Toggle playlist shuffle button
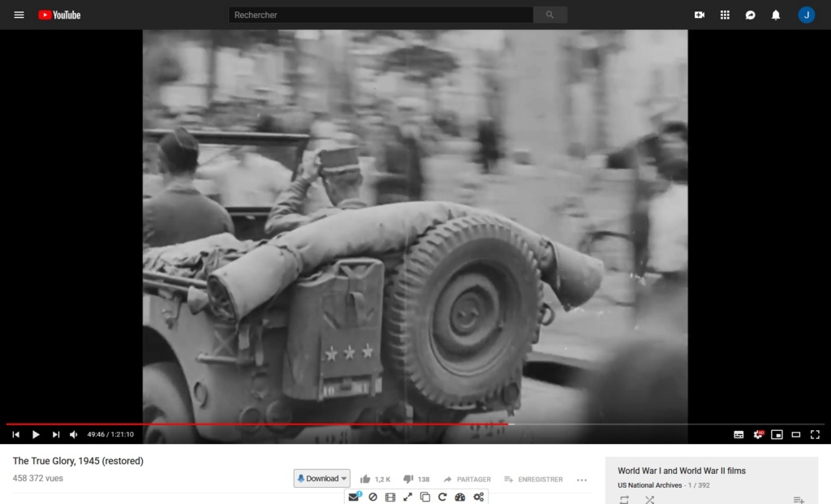Viewport: 831px width, 504px height. [650, 499]
